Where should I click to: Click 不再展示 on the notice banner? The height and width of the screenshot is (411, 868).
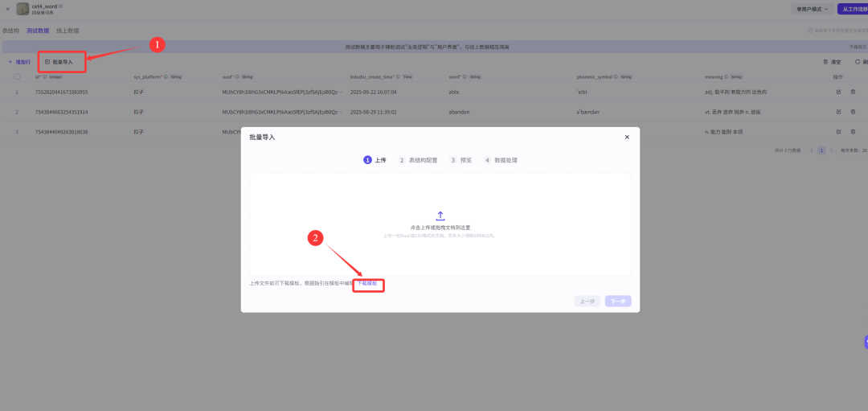[x=858, y=47]
